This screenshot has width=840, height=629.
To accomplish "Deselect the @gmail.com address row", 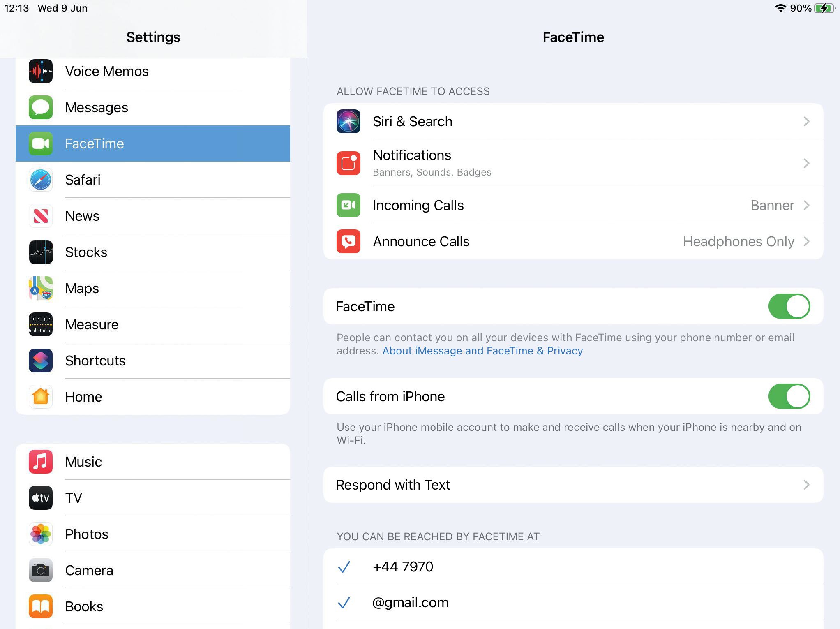I will (410, 602).
